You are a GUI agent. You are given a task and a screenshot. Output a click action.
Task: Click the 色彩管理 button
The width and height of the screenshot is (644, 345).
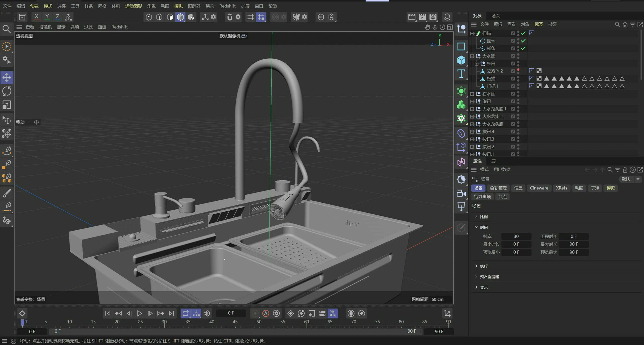coord(498,188)
